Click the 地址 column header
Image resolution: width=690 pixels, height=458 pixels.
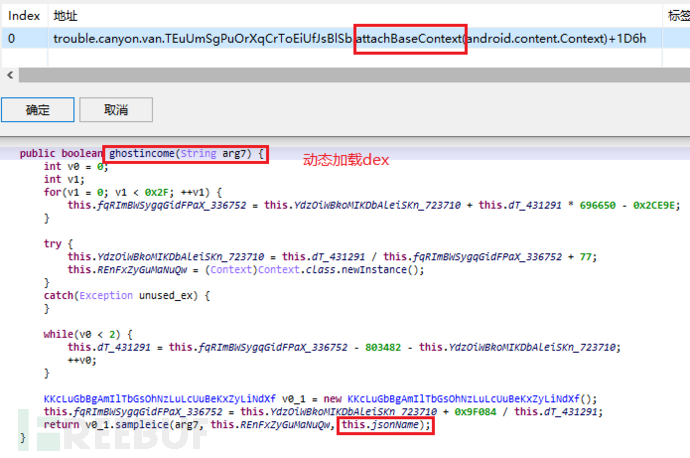(x=66, y=16)
